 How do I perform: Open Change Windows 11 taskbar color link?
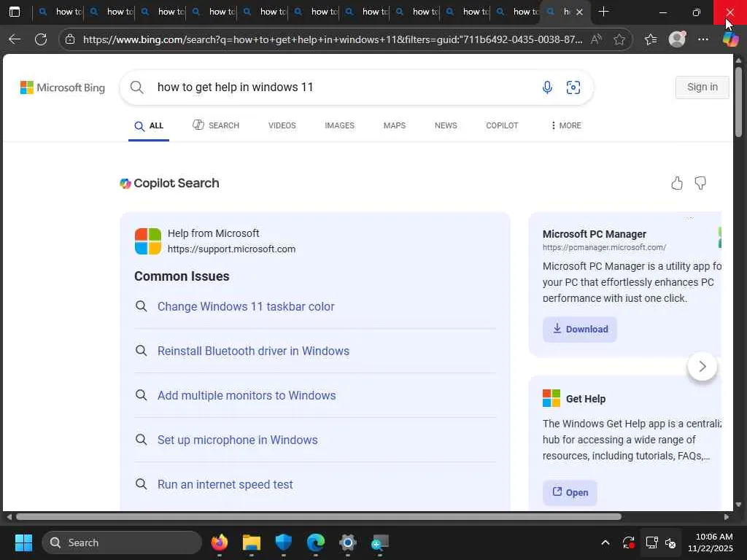246,307
